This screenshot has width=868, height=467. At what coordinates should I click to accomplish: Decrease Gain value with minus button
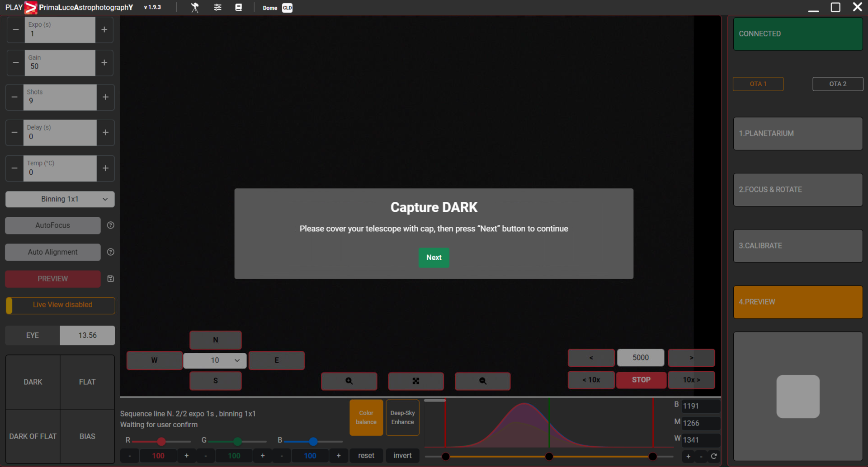(x=16, y=63)
